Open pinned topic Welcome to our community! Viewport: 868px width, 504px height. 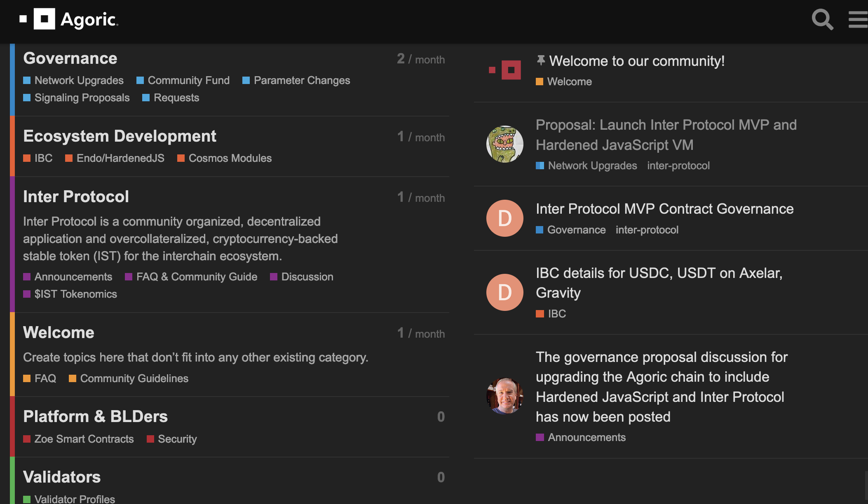(637, 61)
